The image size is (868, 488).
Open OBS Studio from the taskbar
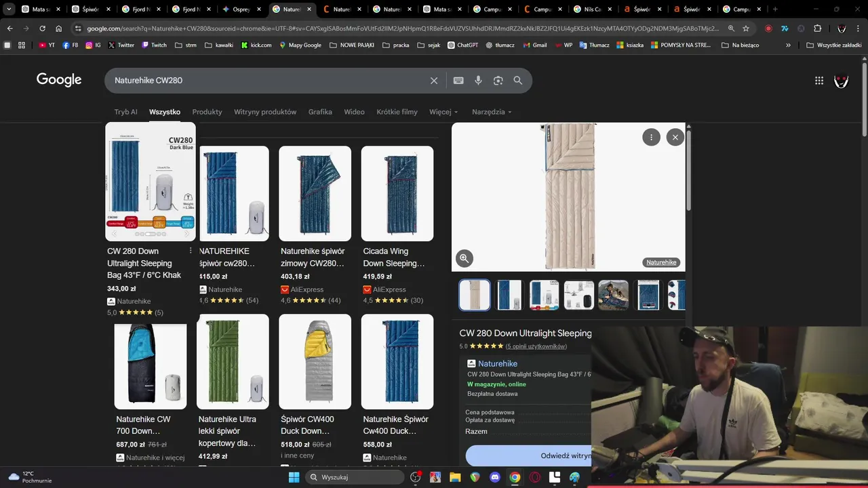[x=415, y=477]
